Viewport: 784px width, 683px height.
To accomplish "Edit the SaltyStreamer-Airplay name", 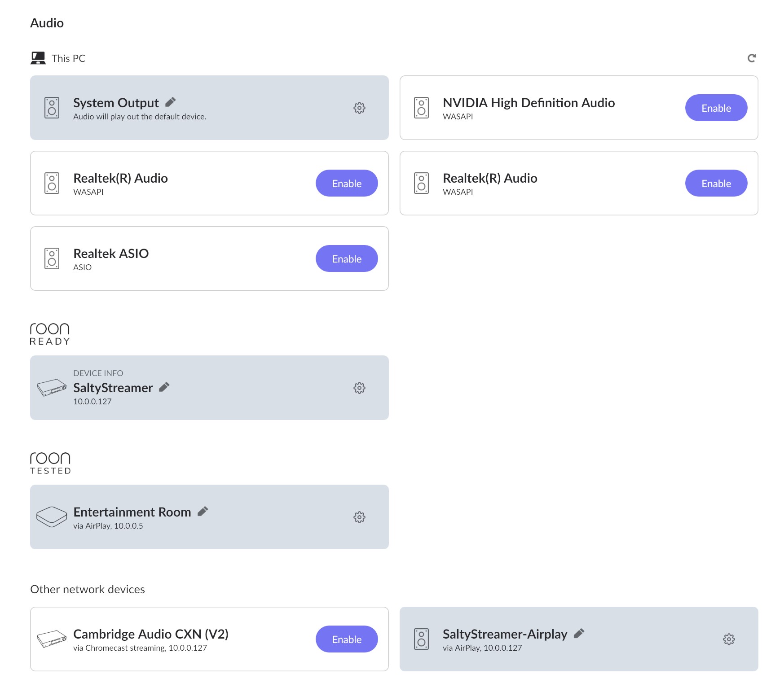I will pyautogui.click(x=579, y=633).
